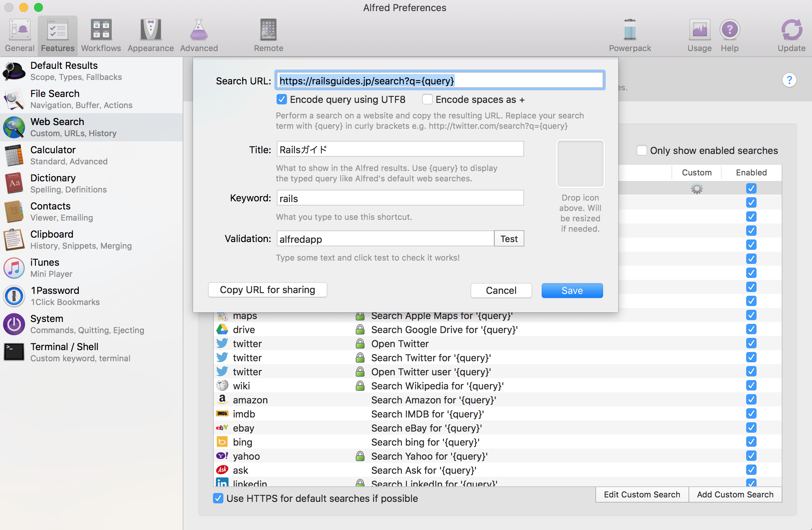Screen dimensions: 812x530
Task: Toggle Use HTTPS for default searches
Action: pyautogui.click(x=218, y=499)
